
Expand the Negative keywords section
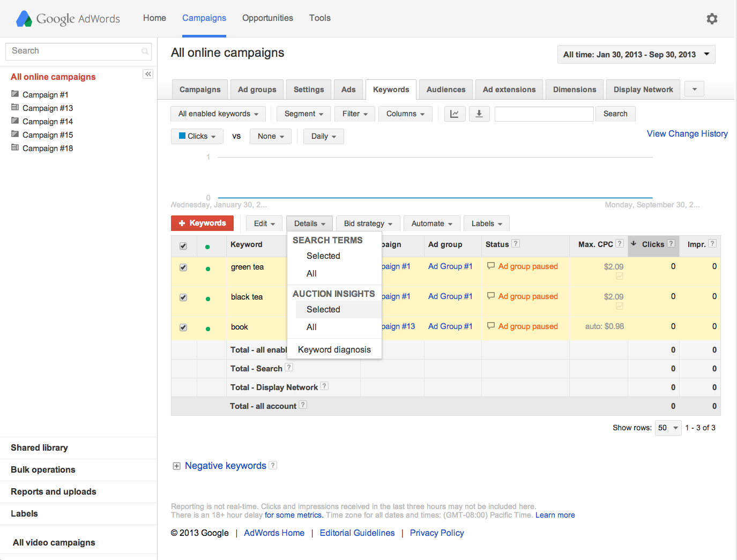point(176,466)
